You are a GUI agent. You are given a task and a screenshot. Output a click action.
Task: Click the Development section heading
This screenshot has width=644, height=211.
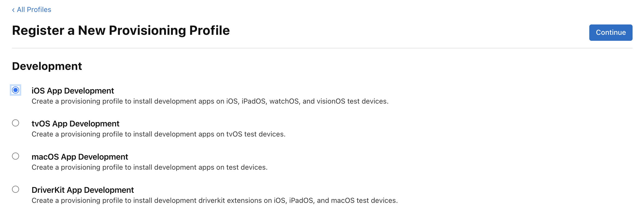point(47,66)
